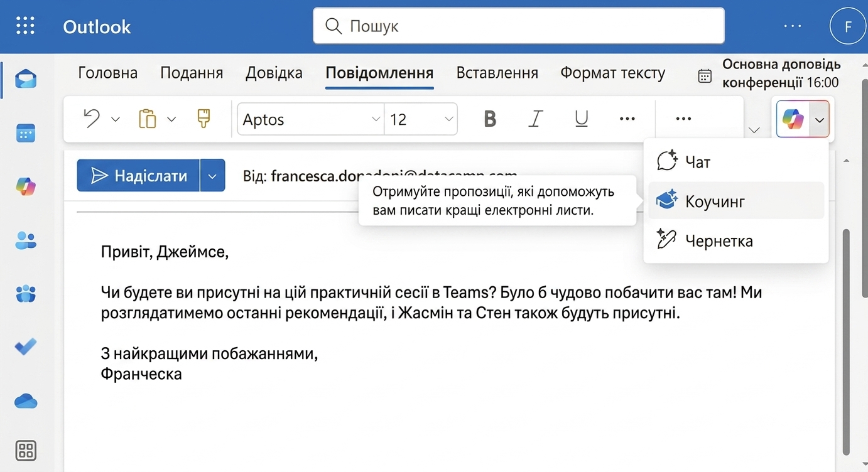Expand the ribbon with the chevron

point(755,130)
